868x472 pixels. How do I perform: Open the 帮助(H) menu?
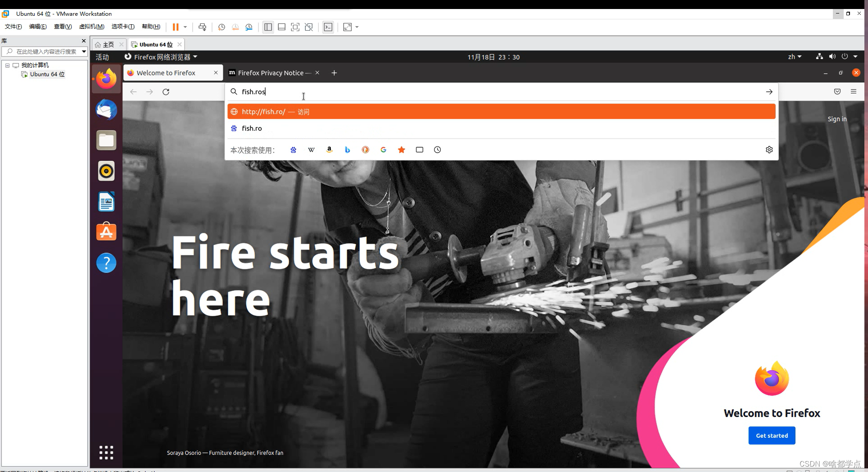point(151,27)
